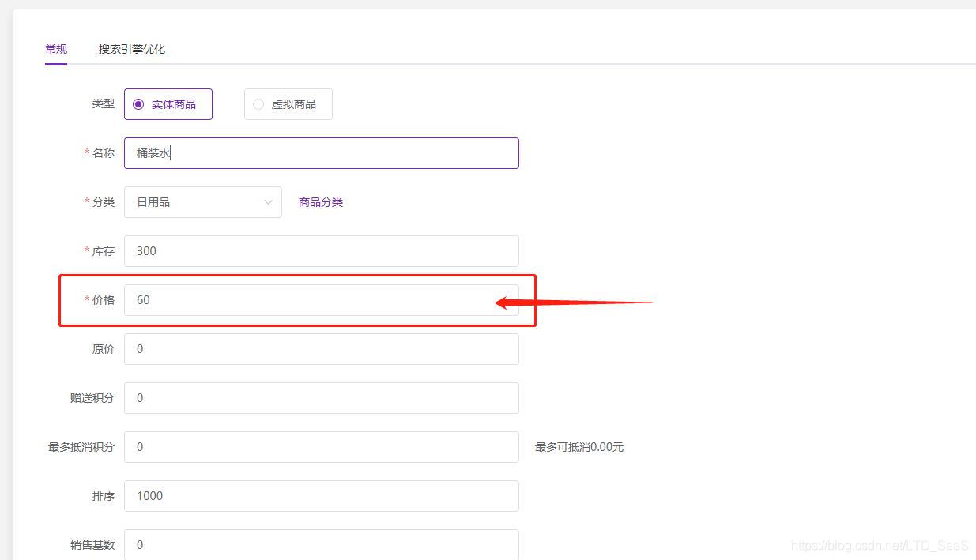Open the 商品分类 link
This screenshot has height=560, width=976.
321,202
